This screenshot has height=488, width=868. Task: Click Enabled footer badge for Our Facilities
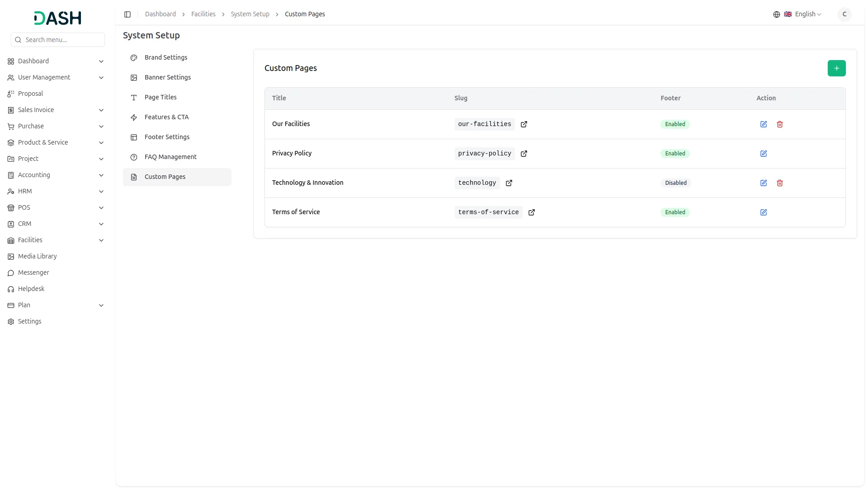click(675, 124)
